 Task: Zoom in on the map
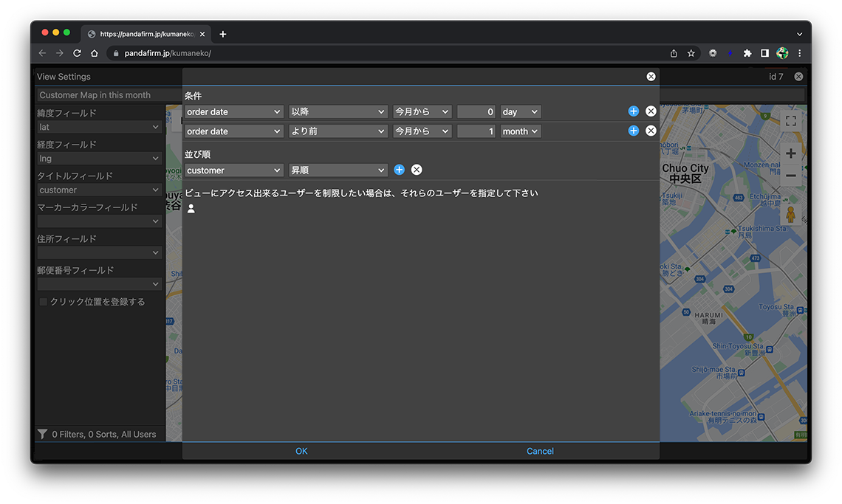point(791,153)
